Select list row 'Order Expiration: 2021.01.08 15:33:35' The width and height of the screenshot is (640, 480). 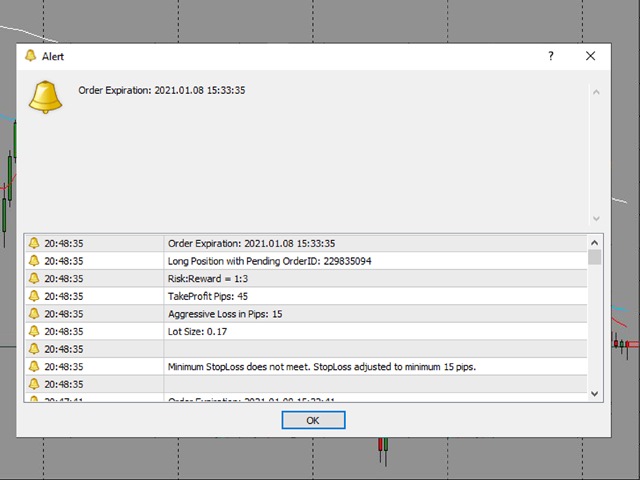[306, 243]
